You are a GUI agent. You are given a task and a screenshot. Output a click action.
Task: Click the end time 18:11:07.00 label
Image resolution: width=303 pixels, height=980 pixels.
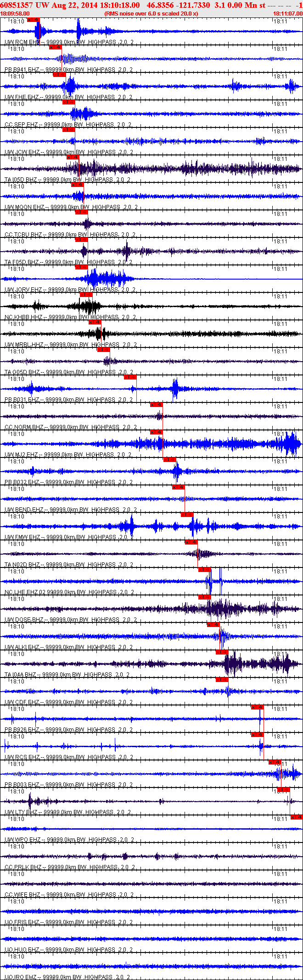288,14
